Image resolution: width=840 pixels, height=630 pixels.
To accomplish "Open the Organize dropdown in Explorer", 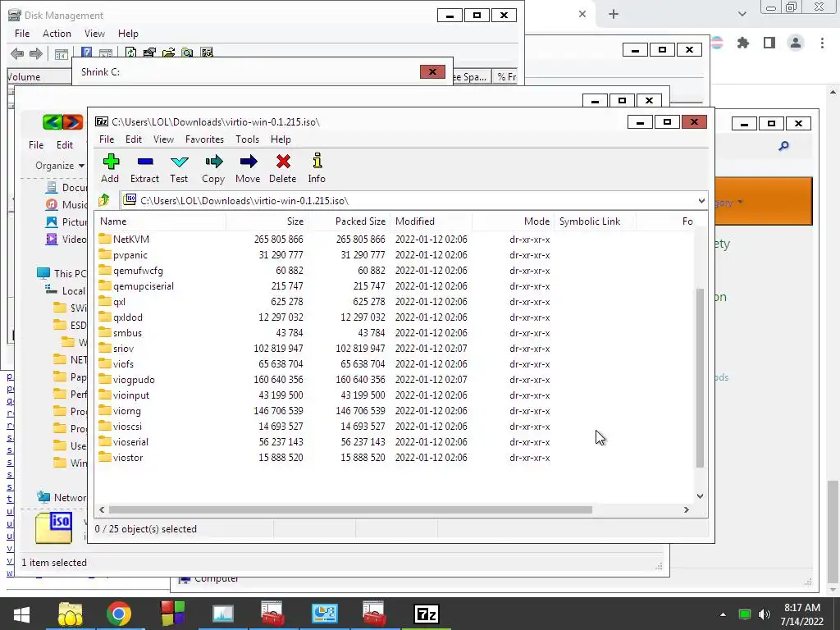I will point(59,166).
